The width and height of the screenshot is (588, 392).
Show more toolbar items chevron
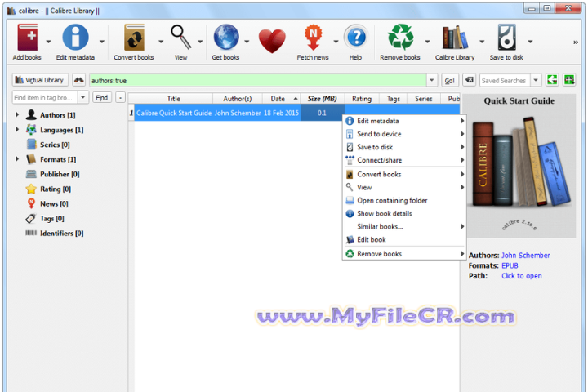pos(576,42)
